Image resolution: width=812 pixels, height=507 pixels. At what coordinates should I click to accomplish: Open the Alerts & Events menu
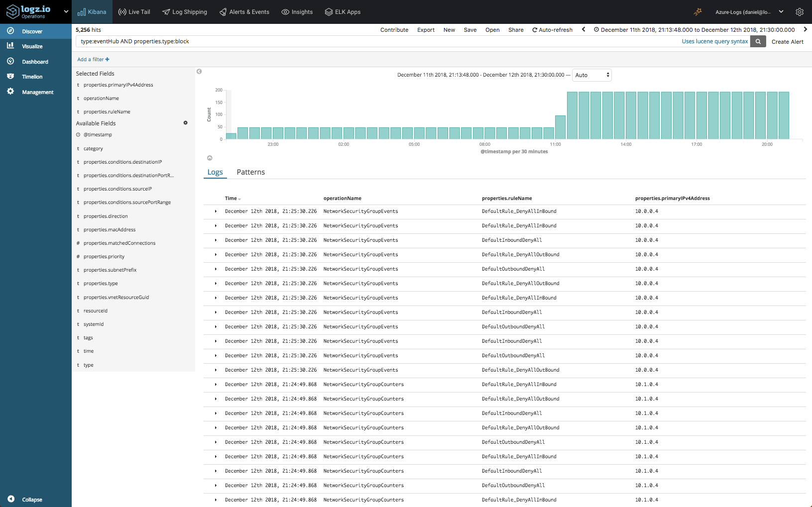click(x=244, y=12)
